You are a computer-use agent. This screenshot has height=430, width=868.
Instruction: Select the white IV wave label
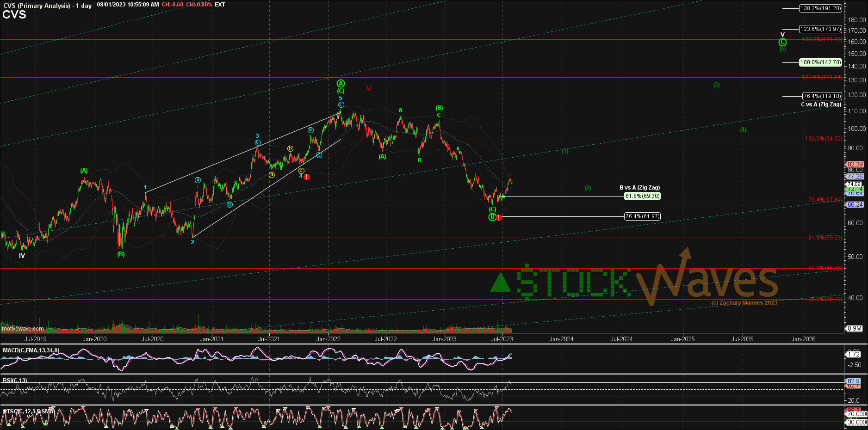[x=22, y=256]
